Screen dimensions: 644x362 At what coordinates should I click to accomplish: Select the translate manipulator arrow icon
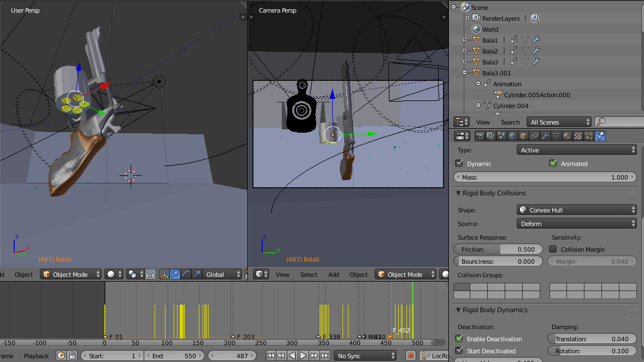175,274
